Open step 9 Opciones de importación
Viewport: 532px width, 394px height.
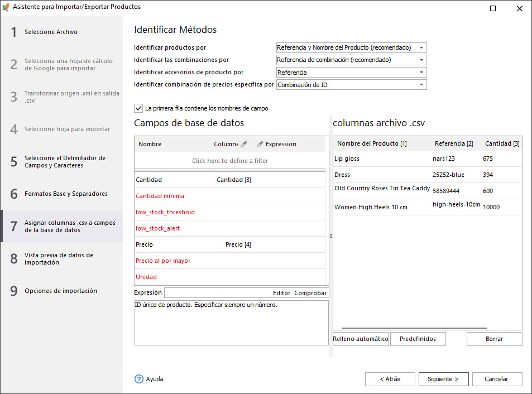pos(61,291)
